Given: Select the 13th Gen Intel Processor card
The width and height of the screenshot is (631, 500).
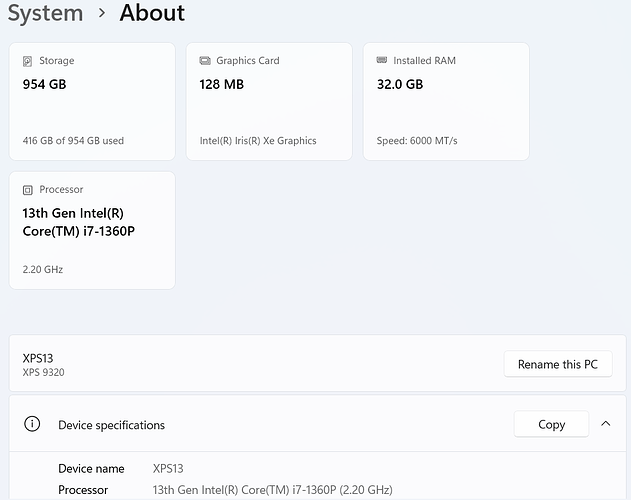Looking at the screenshot, I should pyautogui.click(x=92, y=230).
